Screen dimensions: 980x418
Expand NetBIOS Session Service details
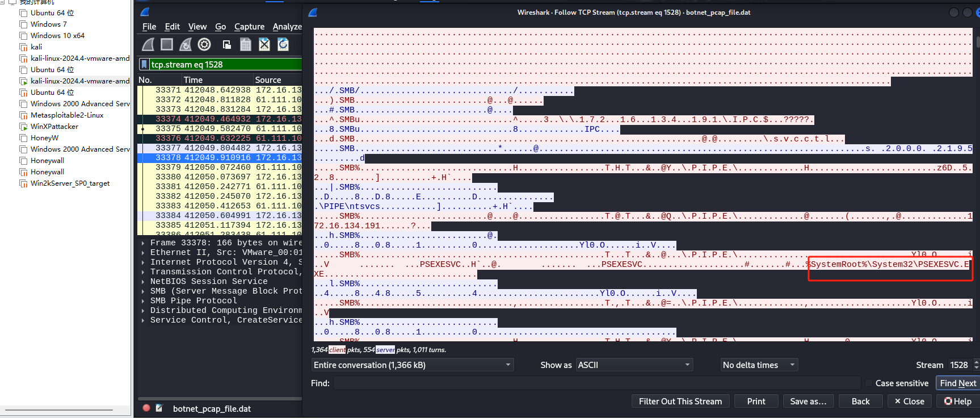coord(142,281)
